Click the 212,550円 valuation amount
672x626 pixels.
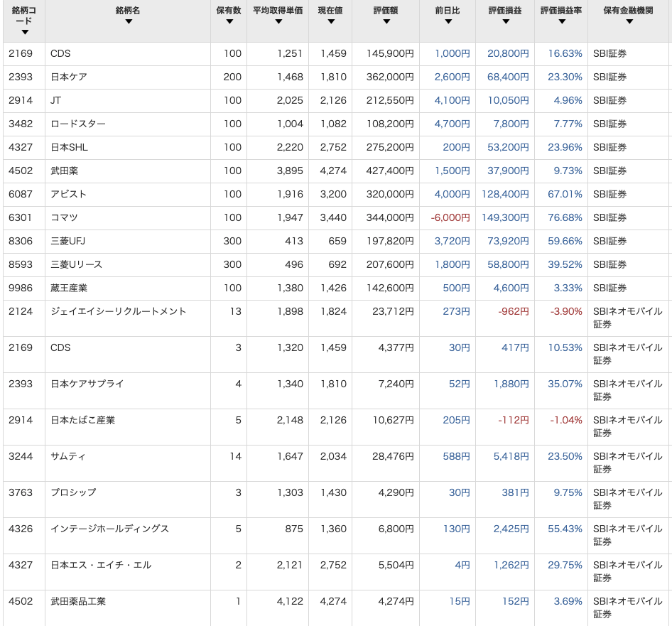[x=390, y=100]
